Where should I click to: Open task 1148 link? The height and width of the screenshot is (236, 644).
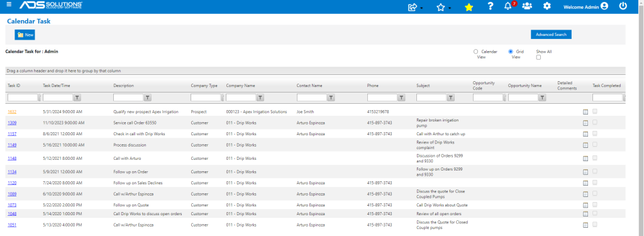[12, 159]
